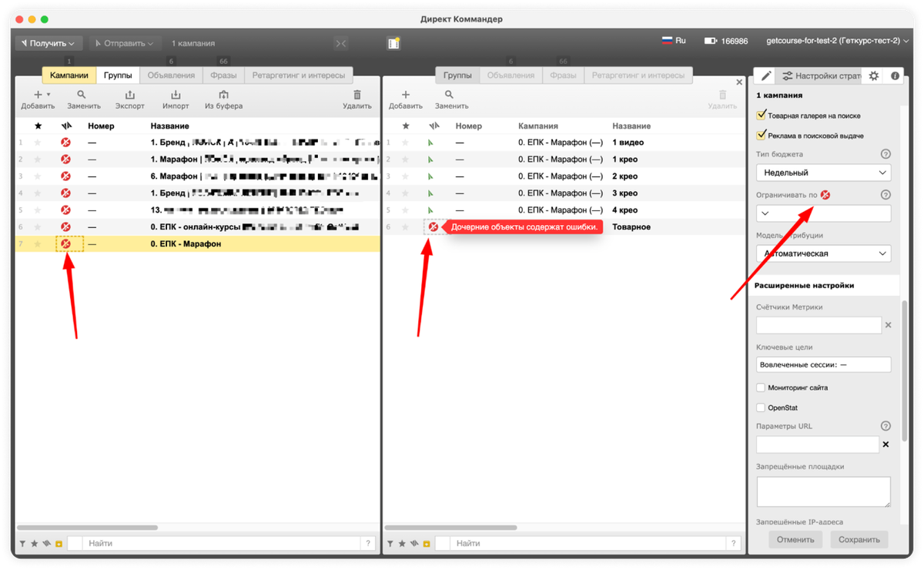Enable Мониторинг сайта checkbox
This screenshot has height=570, width=924.
[761, 387]
